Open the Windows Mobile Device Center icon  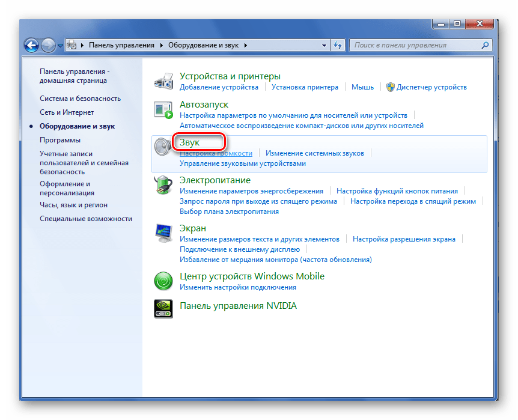(x=163, y=281)
